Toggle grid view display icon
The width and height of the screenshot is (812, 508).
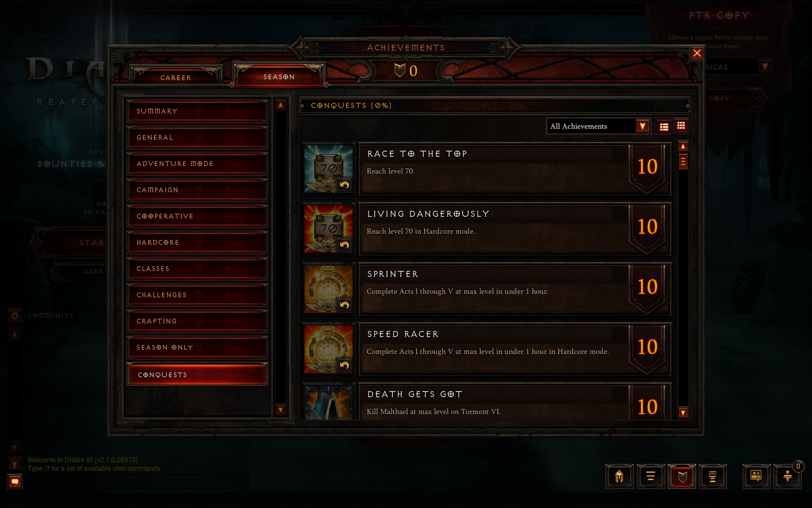click(x=680, y=126)
